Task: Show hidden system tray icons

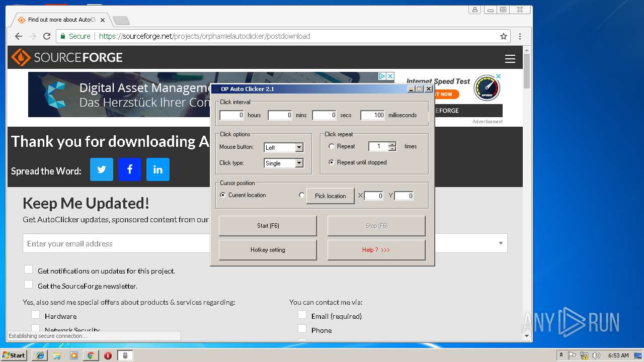Action: [561, 355]
